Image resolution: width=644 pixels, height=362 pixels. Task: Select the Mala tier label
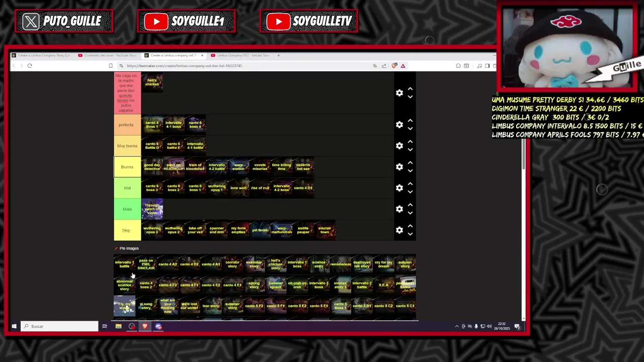(127, 209)
